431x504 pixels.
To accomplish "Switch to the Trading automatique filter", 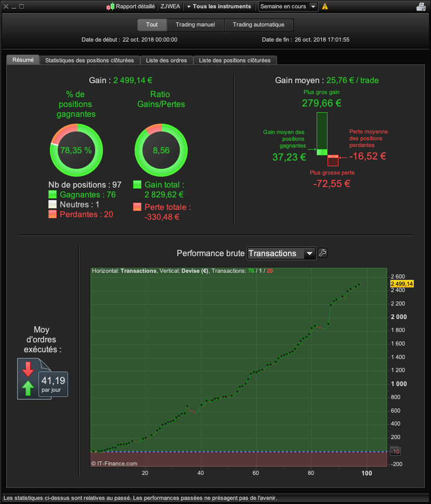I will [x=258, y=25].
